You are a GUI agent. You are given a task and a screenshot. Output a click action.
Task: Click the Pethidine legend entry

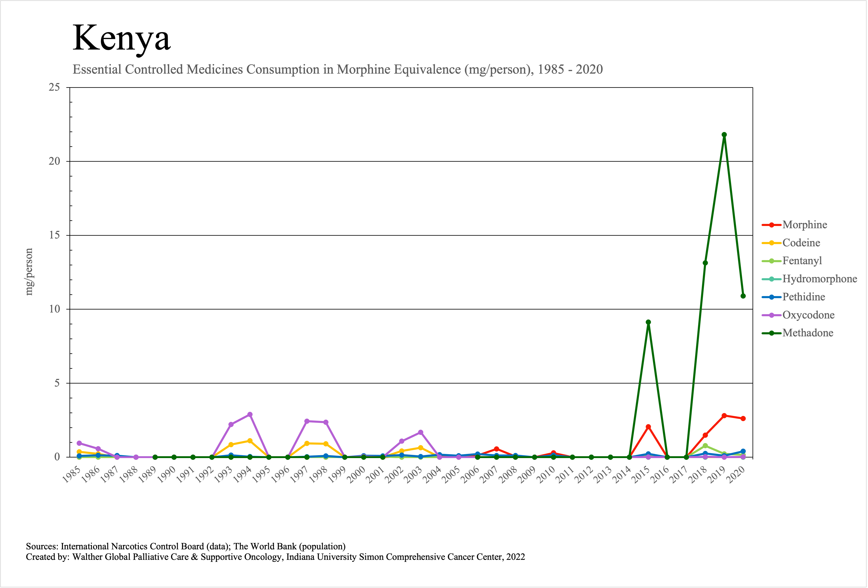tap(803, 297)
